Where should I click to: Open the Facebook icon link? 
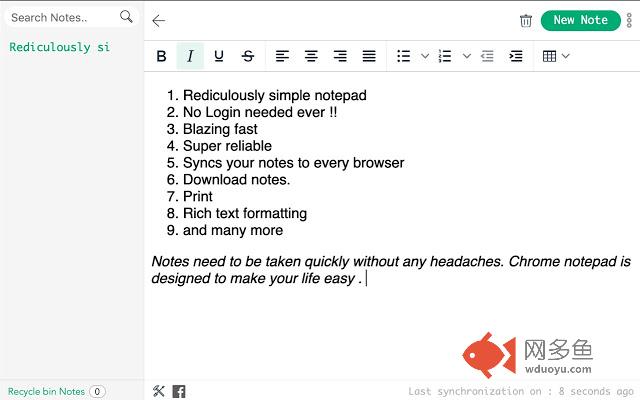(x=179, y=391)
